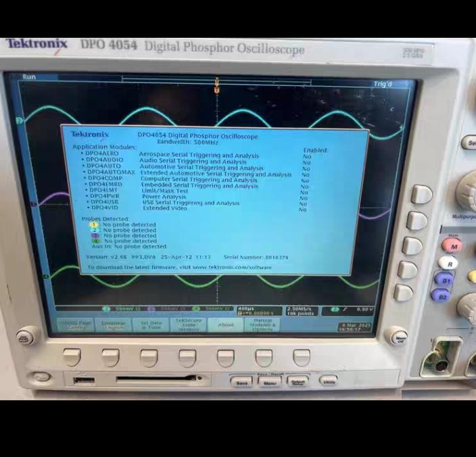Tap the purple B1 bus button

[444, 281]
